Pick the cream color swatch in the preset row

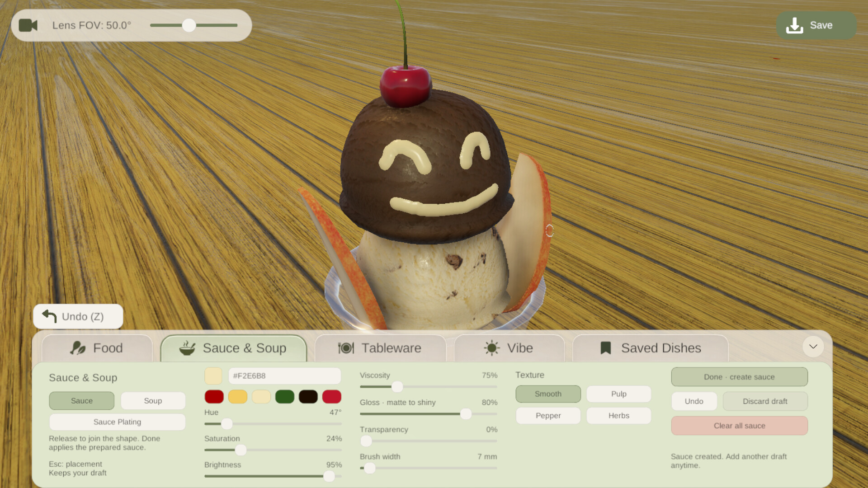pyautogui.click(x=261, y=397)
